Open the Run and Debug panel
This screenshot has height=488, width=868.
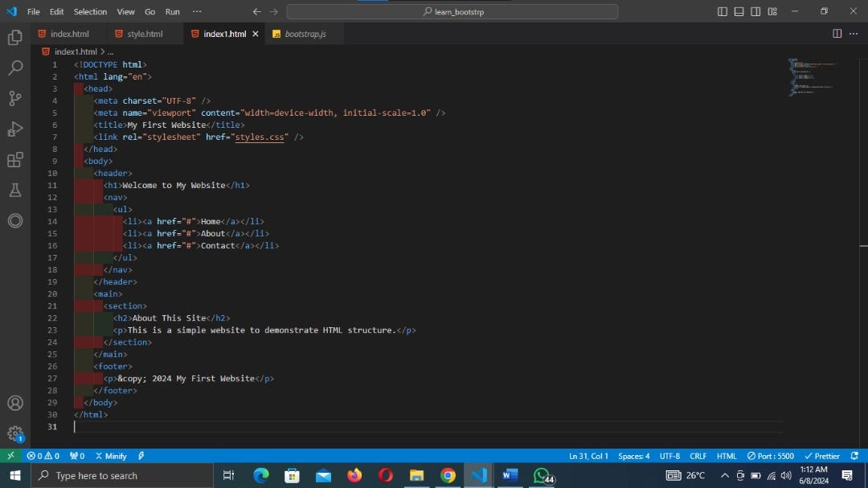[14, 129]
